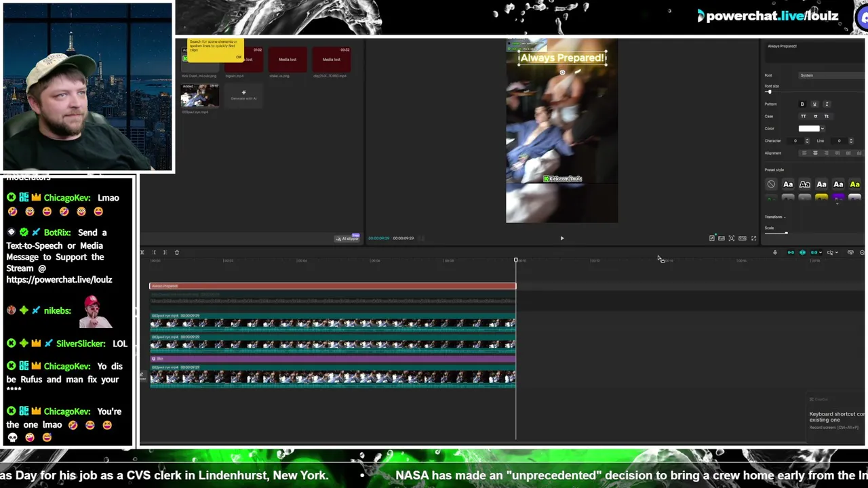
Task: Click the SilverSlicker LOL chat message
Action: pos(68,344)
